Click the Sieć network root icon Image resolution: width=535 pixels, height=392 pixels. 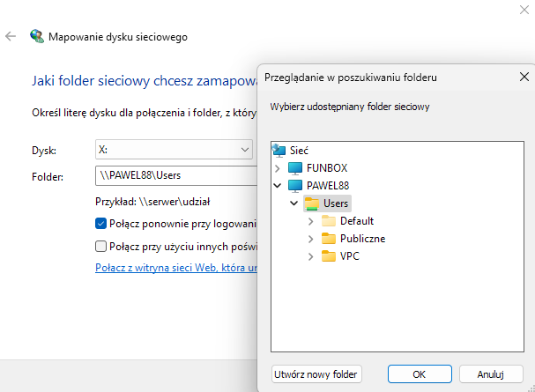pos(279,150)
